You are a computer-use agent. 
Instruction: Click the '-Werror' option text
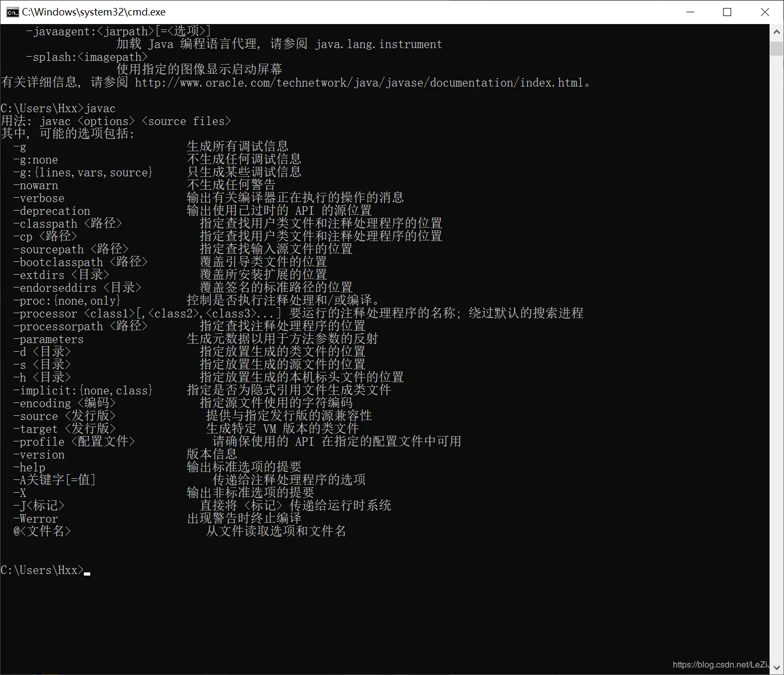(36, 519)
